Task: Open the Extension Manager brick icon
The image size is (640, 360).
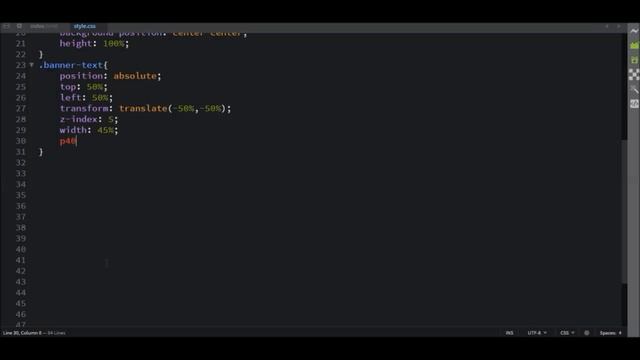Action: coord(634,45)
